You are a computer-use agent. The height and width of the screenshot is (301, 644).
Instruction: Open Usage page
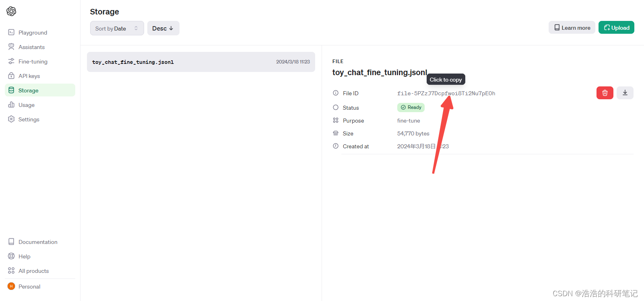click(40, 104)
